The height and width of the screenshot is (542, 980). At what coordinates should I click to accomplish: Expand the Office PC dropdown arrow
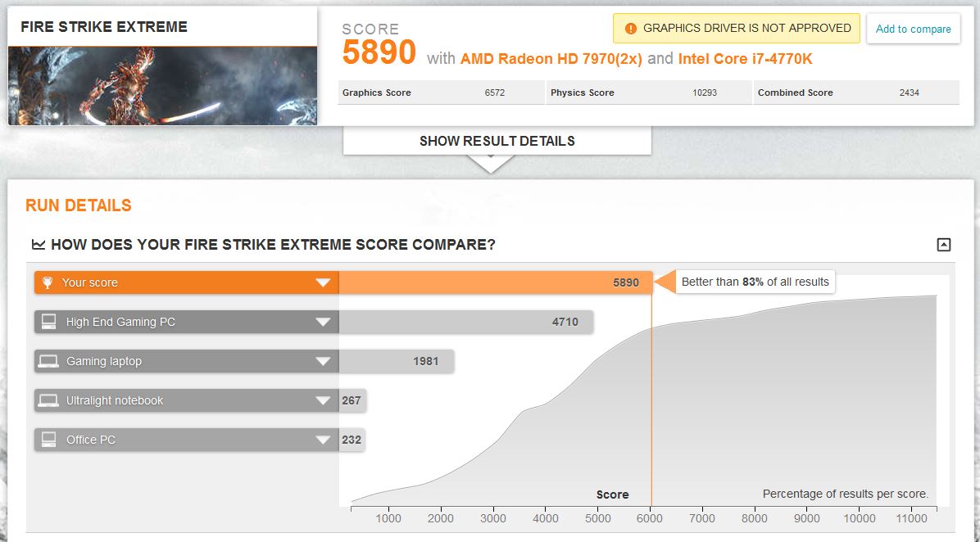(x=323, y=440)
